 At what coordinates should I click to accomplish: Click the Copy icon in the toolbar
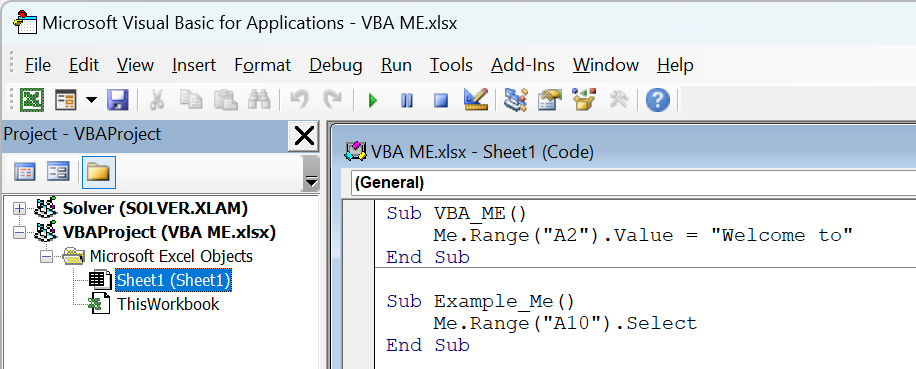tap(190, 100)
